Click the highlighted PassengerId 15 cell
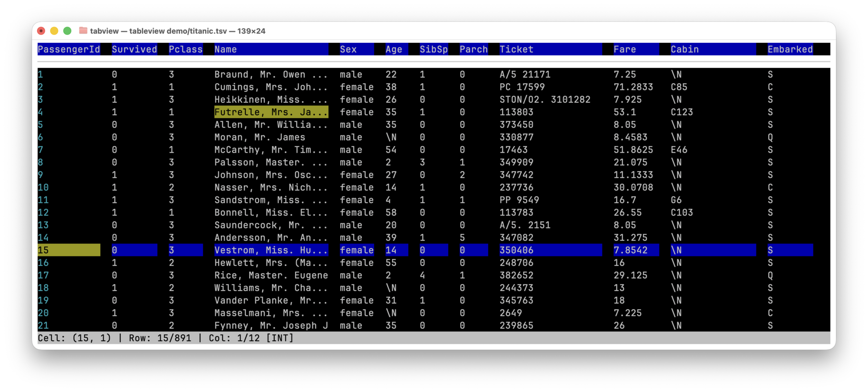 click(x=69, y=250)
